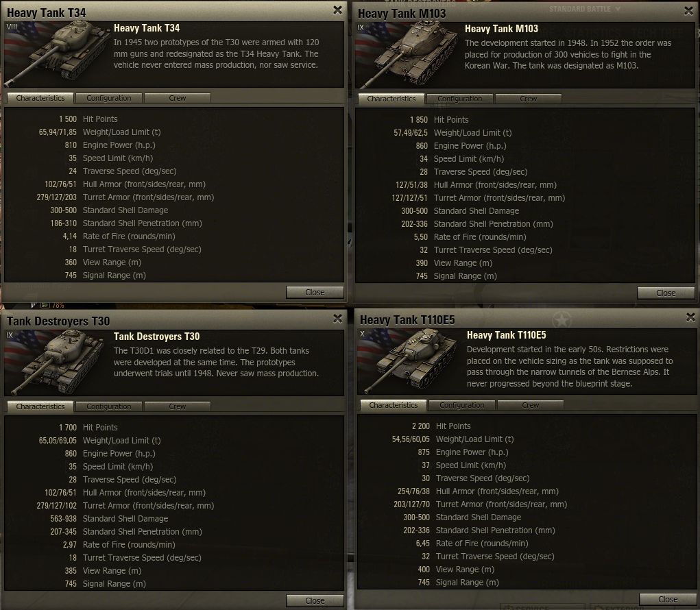Close the Heavy Tank T110E5 window via X
The image size is (700, 610).
click(690, 317)
